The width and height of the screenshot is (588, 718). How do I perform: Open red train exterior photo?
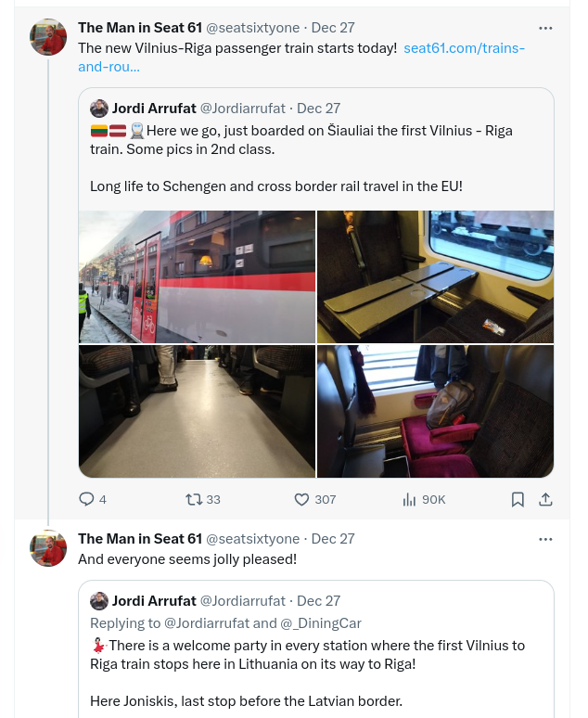coord(197,276)
